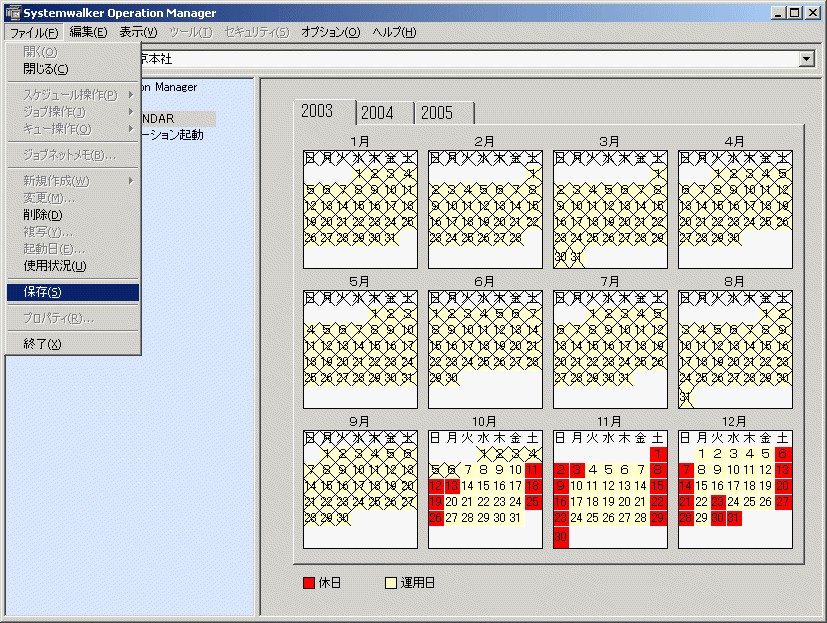827x623 pixels.
Task: Click the 日 column header in December
Action: point(685,438)
